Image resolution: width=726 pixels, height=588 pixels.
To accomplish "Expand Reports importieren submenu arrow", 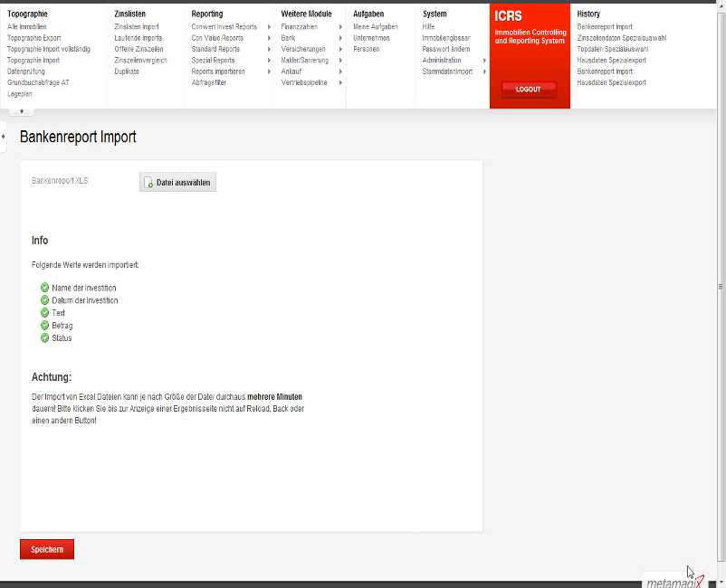I will [x=269, y=71].
